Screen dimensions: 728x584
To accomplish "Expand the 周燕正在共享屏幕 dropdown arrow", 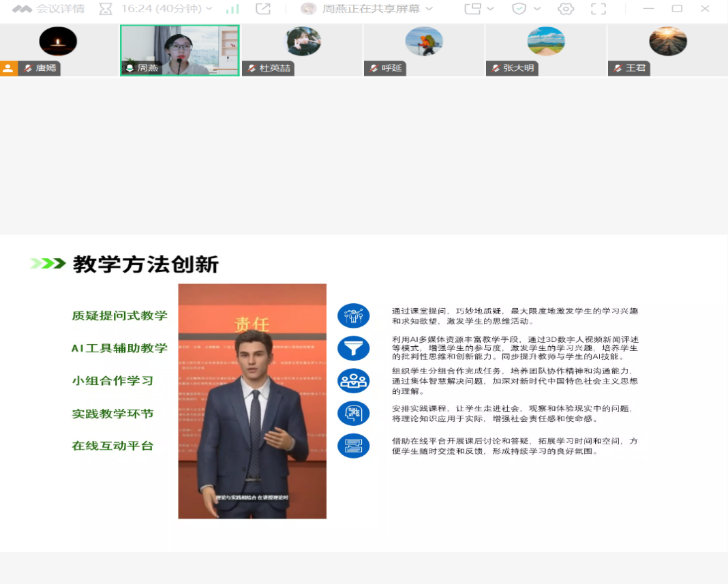I will (x=429, y=9).
